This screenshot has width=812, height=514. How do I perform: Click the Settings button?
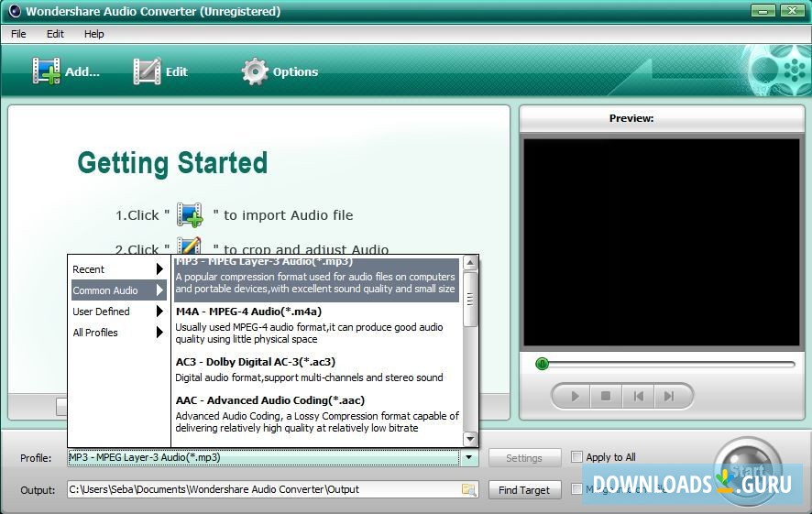pos(524,458)
